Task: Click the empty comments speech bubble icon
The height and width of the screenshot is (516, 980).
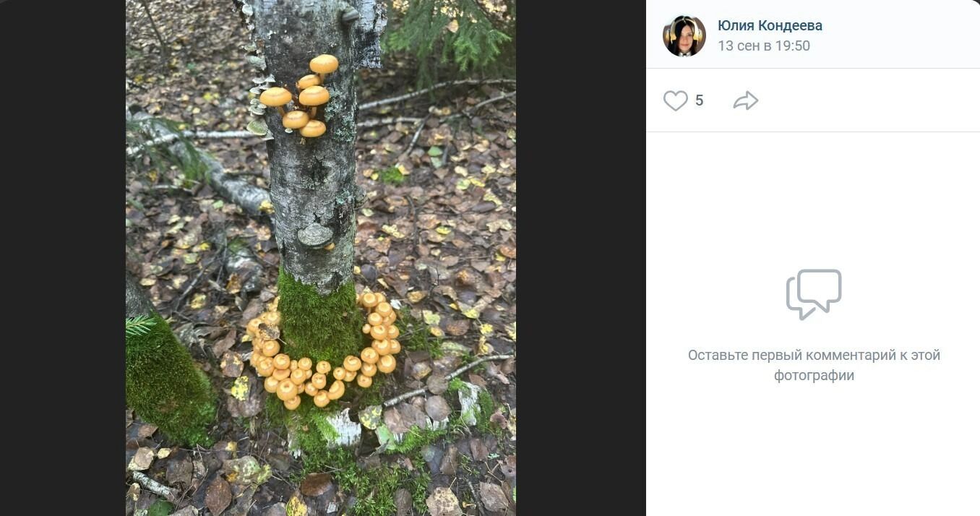Action: 813,293
